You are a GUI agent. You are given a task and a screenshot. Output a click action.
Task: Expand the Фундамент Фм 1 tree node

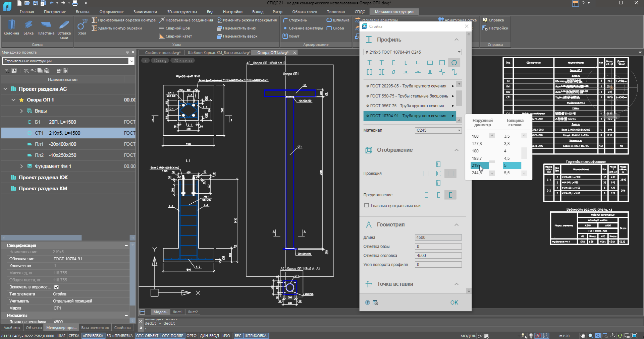21,166
